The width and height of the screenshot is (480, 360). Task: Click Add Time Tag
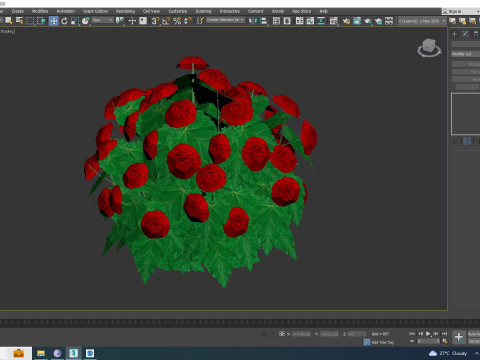(x=383, y=342)
